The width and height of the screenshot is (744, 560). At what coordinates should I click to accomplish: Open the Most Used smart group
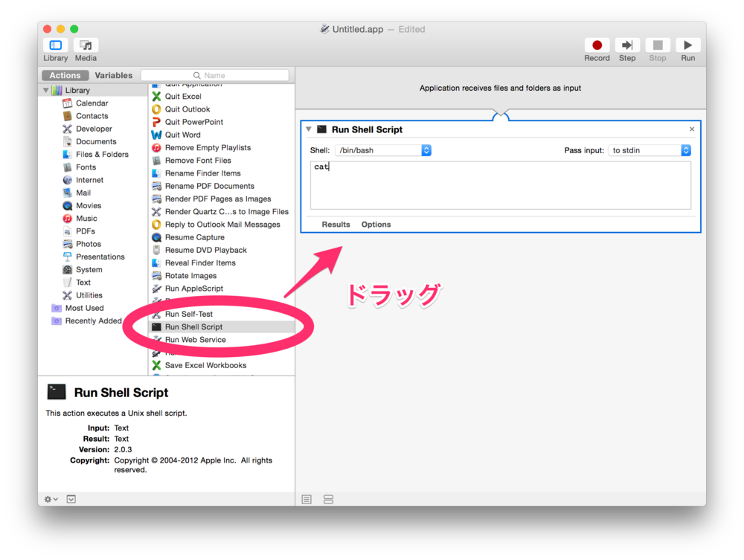[x=84, y=308]
